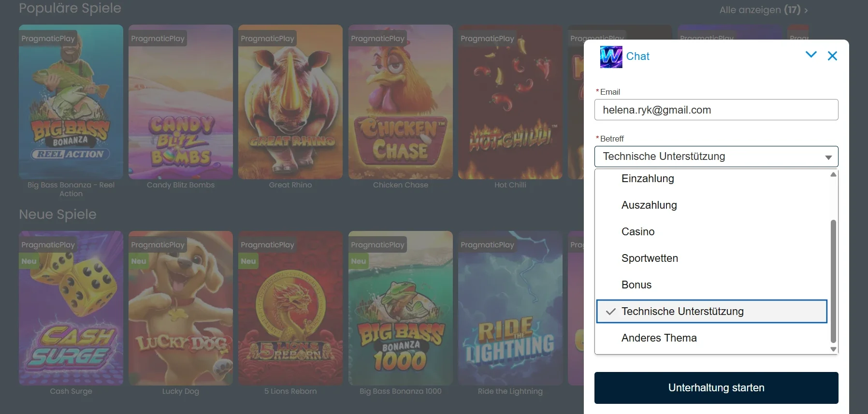Choose the Bonus subject option
Viewport: 868px width, 414px height.
tap(712, 285)
